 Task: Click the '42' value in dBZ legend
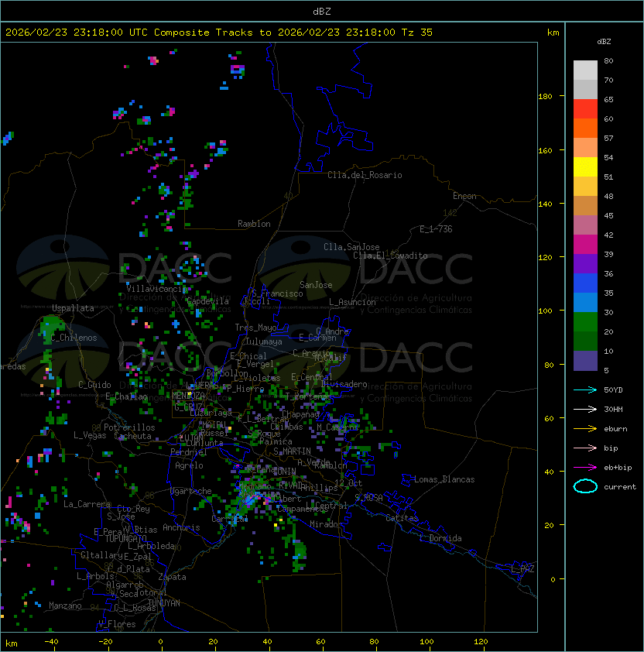pos(608,235)
